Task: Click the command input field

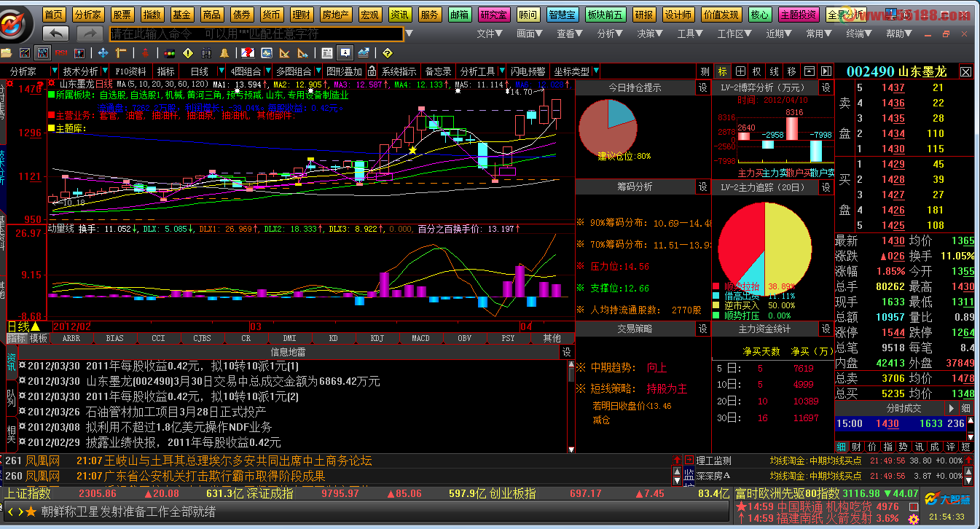Action: point(256,34)
